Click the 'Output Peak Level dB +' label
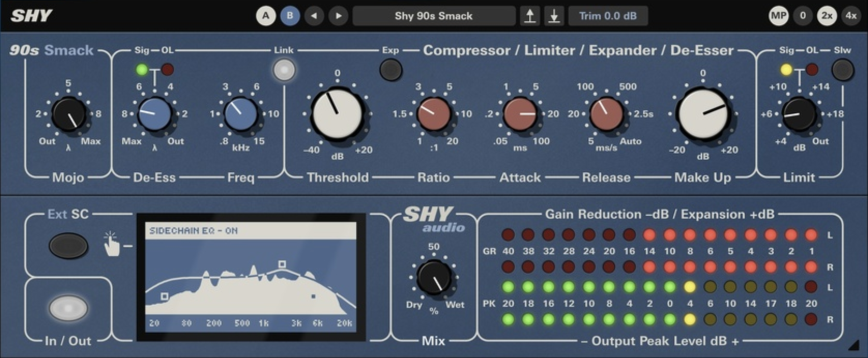This screenshot has width=868, height=358. tap(660, 341)
